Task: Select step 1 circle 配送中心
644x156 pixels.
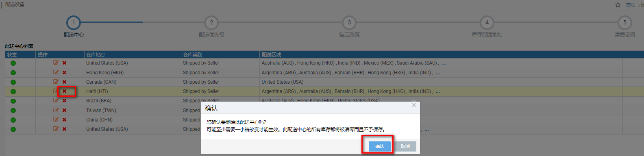Action: (x=74, y=22)
